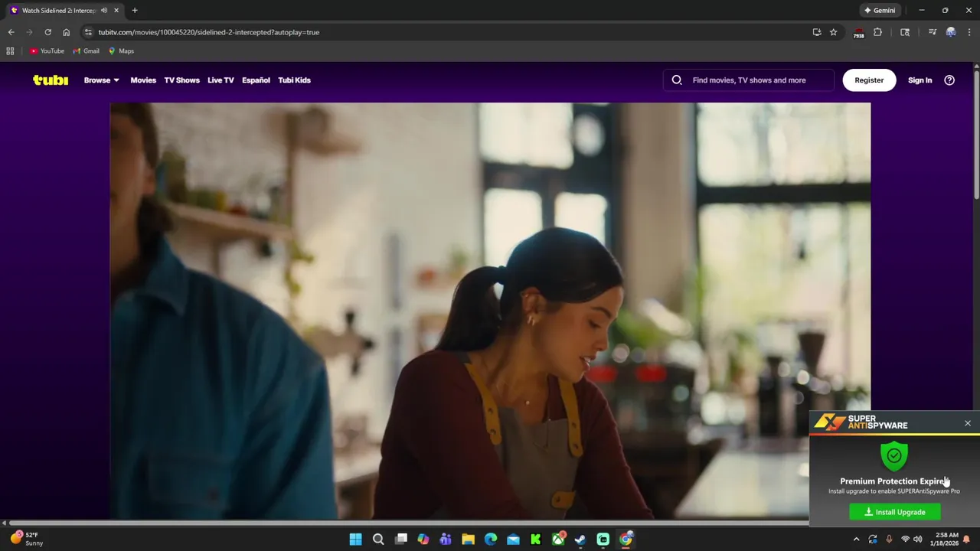Open Task View on taskbar
The width and height of the screenshot is (980, 551).
(x=400, y=540)
